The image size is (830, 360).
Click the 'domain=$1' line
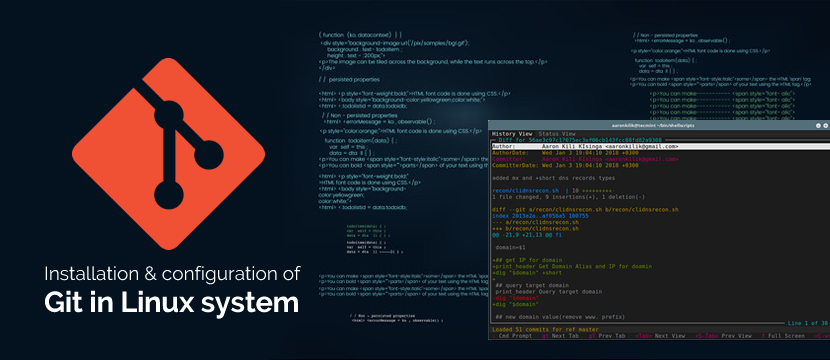click(x=510, y=247)
